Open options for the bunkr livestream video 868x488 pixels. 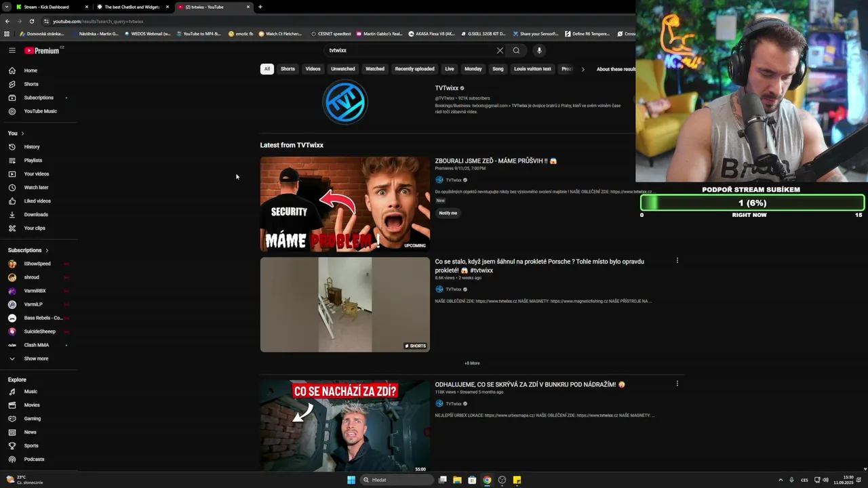677,384
